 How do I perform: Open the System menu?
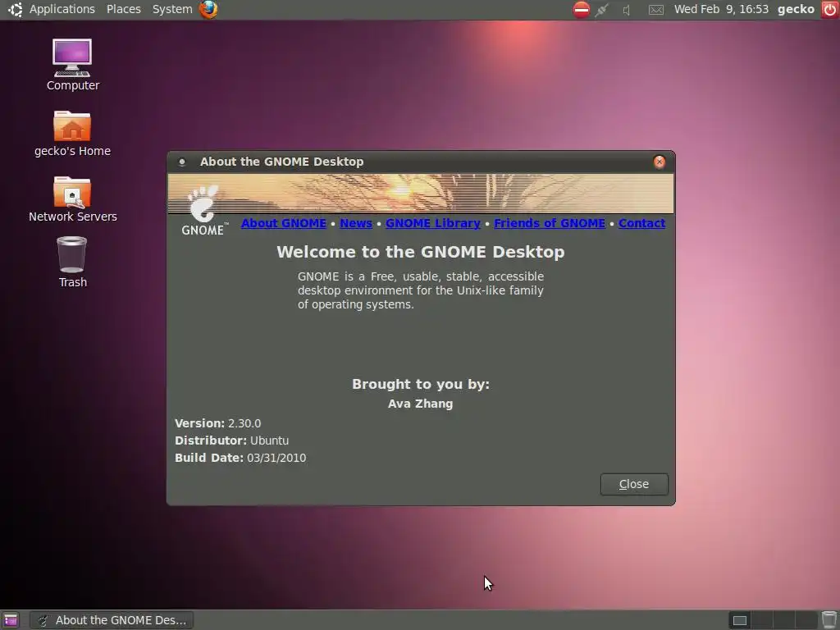(x=172, y=9)
